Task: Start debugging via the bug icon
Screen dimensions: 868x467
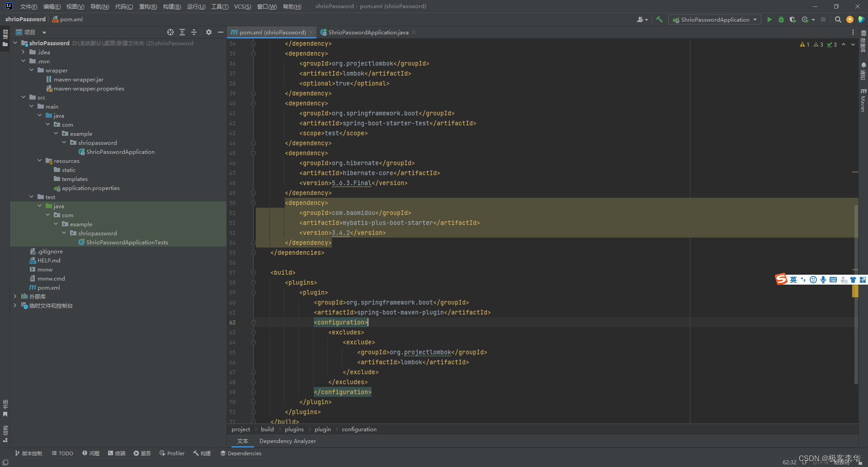Action: click(781, 19)
